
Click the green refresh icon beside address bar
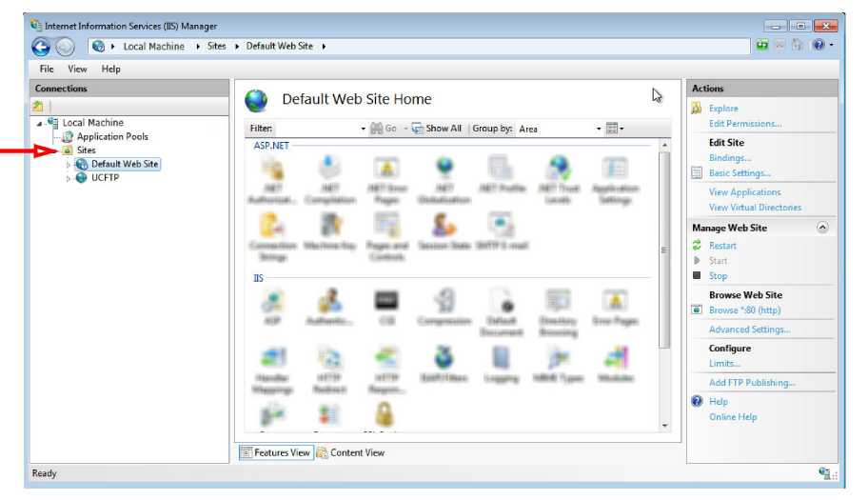762,45
